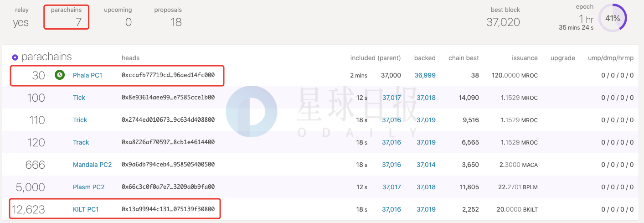Image resolution: width=644 pixels, height=223 pixels.
Task: Click the parachains count of 7
Action: [x=78, y=22]
